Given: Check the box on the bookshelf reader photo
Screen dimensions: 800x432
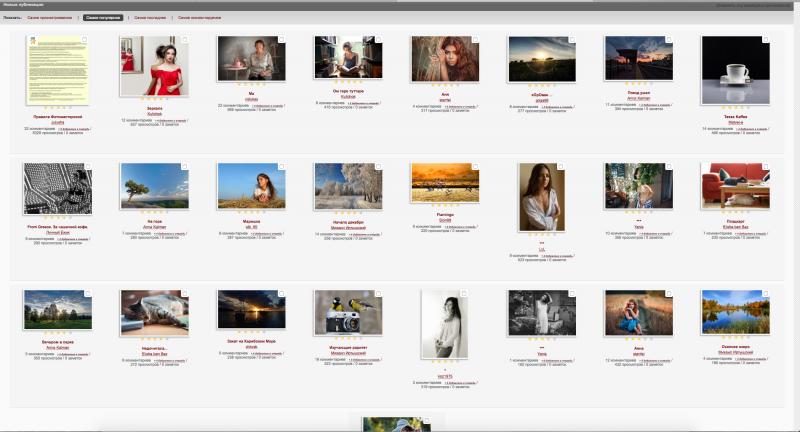Looking at the screenshot, I should (x=378, y=39).
